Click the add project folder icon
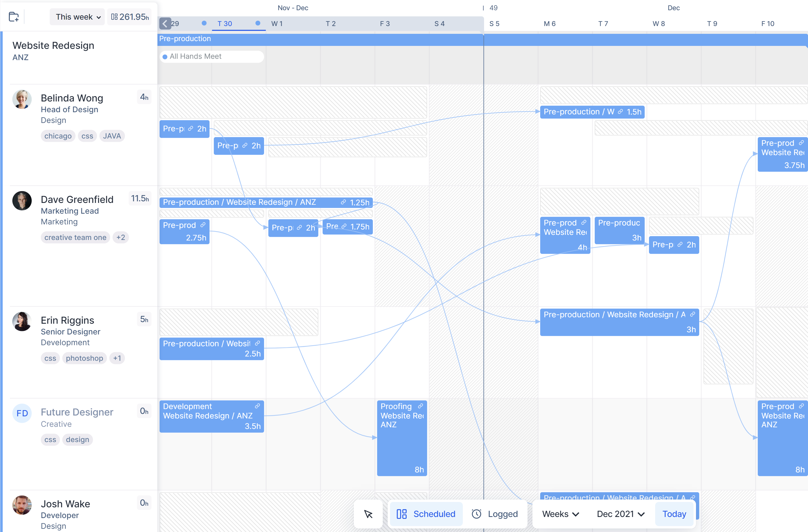Screen dimensions: 808x532 (14, 17)
